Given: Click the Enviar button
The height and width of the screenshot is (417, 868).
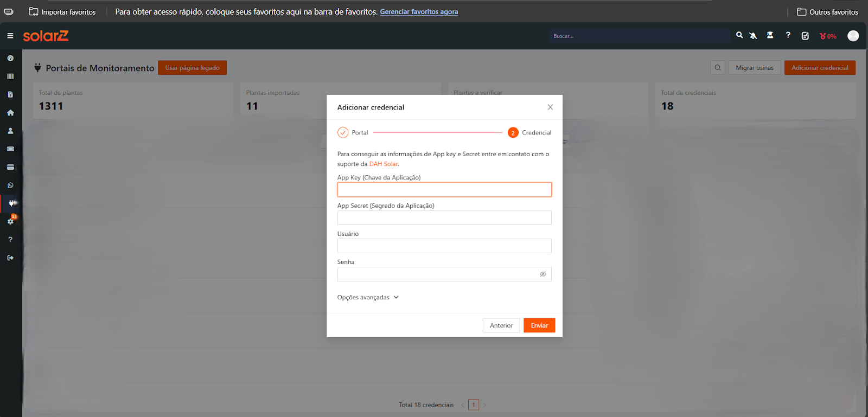Looking at the screenshot, I should 539,325.
